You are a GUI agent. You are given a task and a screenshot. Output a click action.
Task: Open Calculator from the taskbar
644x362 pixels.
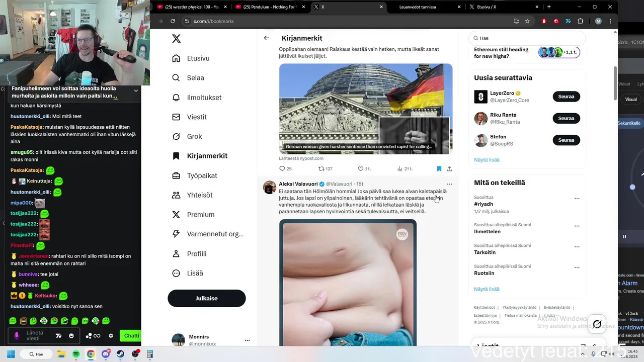coord(149,354)
